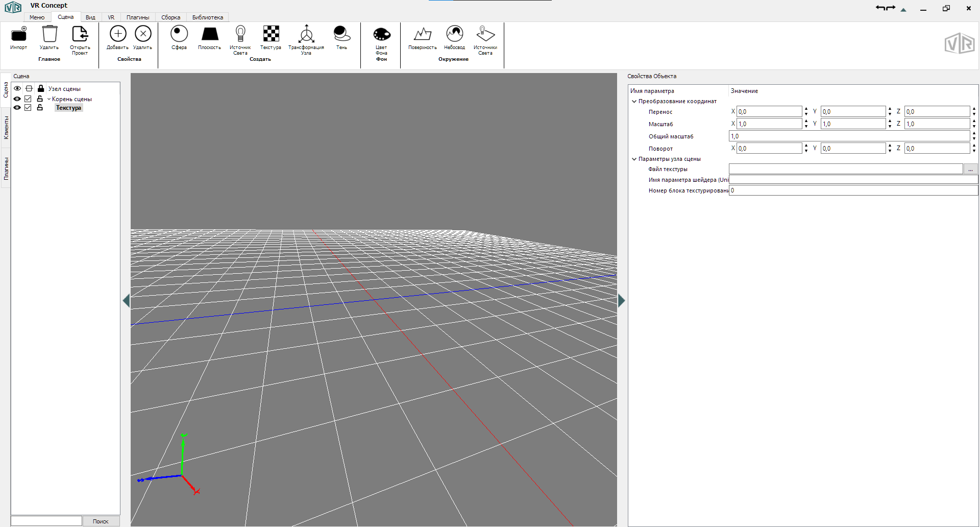
Task: Uncheck the checkbox for Текстура
Action: 28,108
